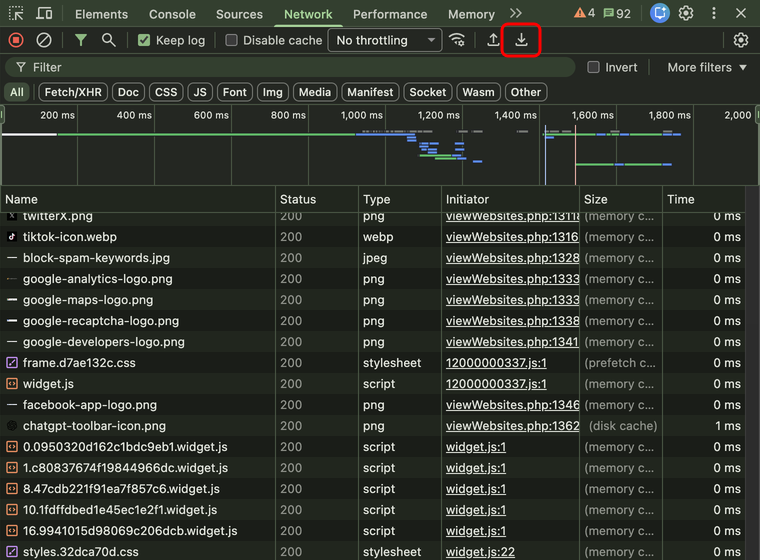Open initiator link viewWebsites.php:1328
The image size is (760, 560).
coord(512,258)
